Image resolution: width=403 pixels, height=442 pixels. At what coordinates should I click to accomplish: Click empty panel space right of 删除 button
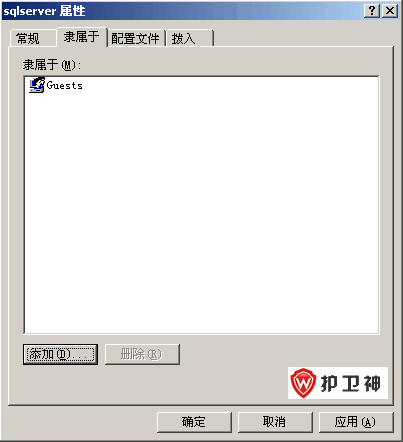(x=233, y=354)
